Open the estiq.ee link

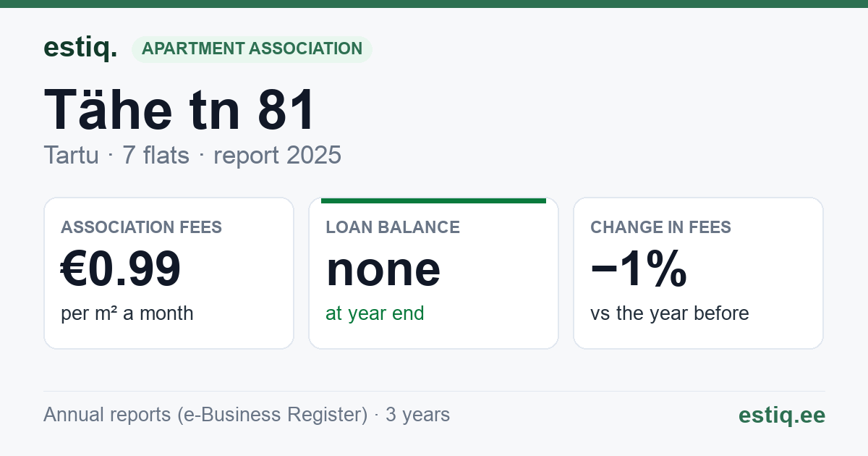[x=781, y=415]
